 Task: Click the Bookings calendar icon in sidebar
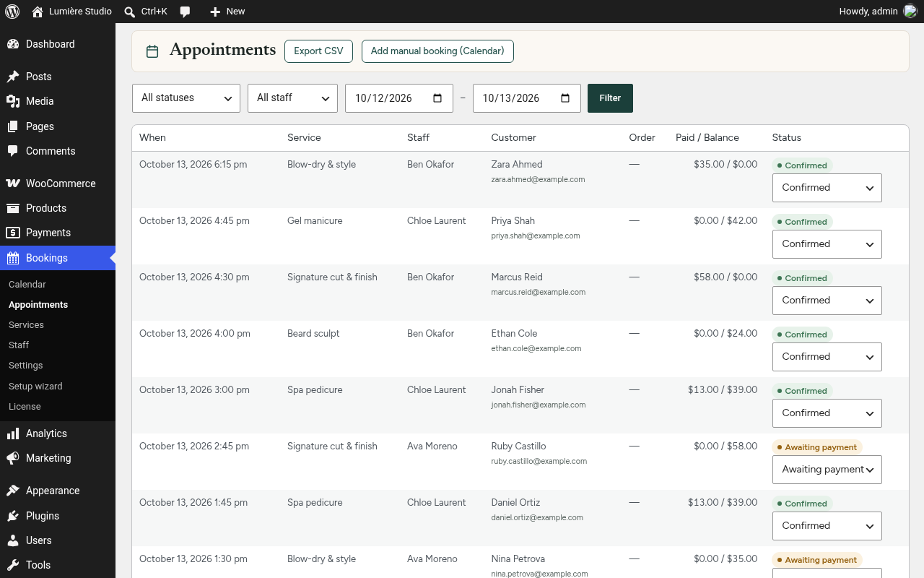tap(13, 258)
